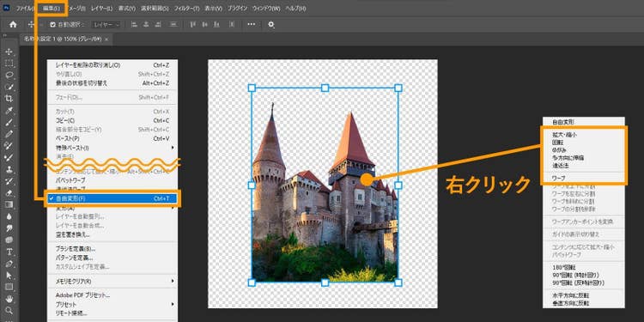Viewport: 644px width, 322px height.
Task: Click the align top edges icon
Action: 192,24
